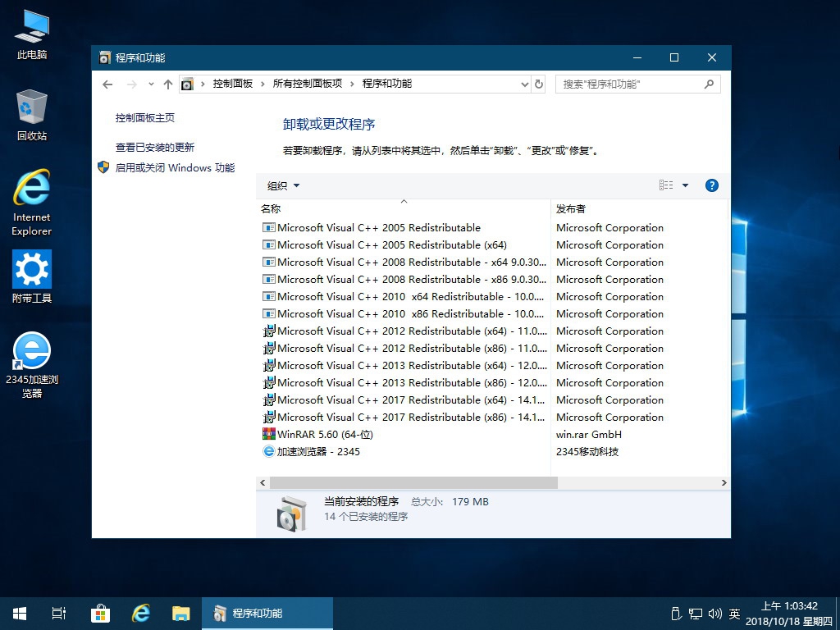Click the control panel icon in the address bar
The image size is (840, 630).
[x=187, y=84]
